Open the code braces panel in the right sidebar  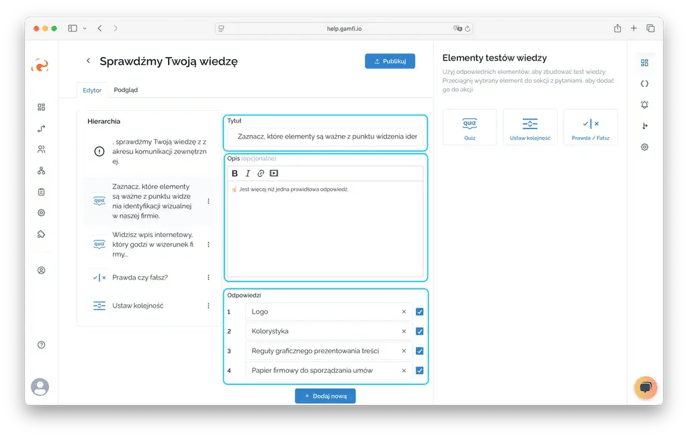[x=644, y=83]
